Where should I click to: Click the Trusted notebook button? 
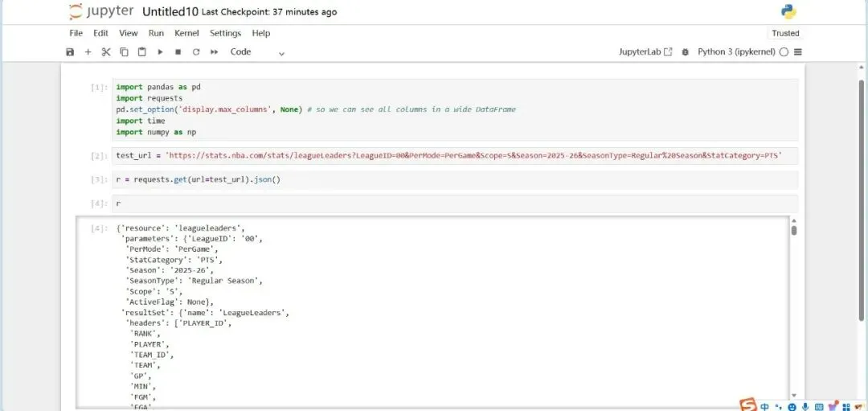(785, 33)
